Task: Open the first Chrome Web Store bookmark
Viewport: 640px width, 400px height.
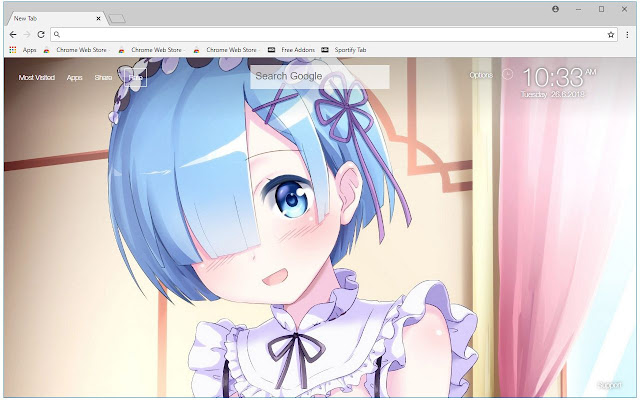Action: [x=76, y=50]
